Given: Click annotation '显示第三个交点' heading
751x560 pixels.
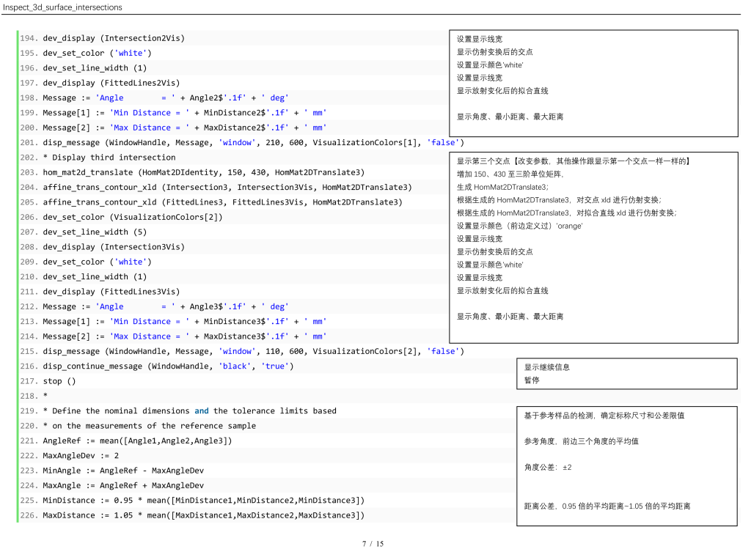Looking at the screenshot, I should (x=483, y=161).
